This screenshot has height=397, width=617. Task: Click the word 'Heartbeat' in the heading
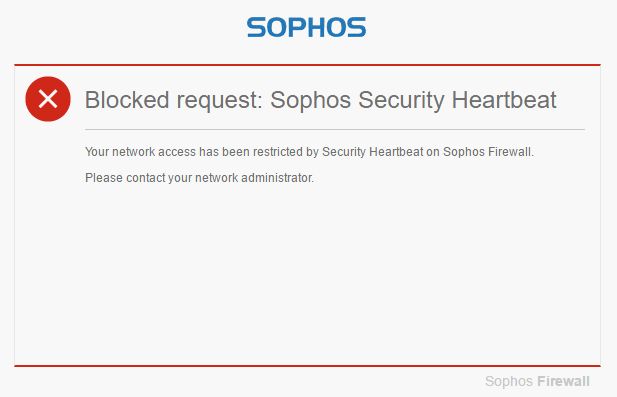click(504, 100)
